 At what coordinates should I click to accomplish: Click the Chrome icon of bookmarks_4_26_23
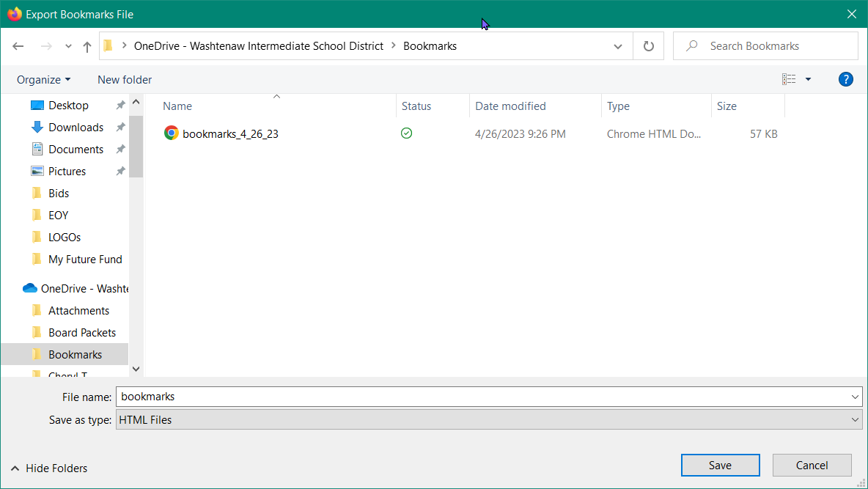(x=171, y=133)
